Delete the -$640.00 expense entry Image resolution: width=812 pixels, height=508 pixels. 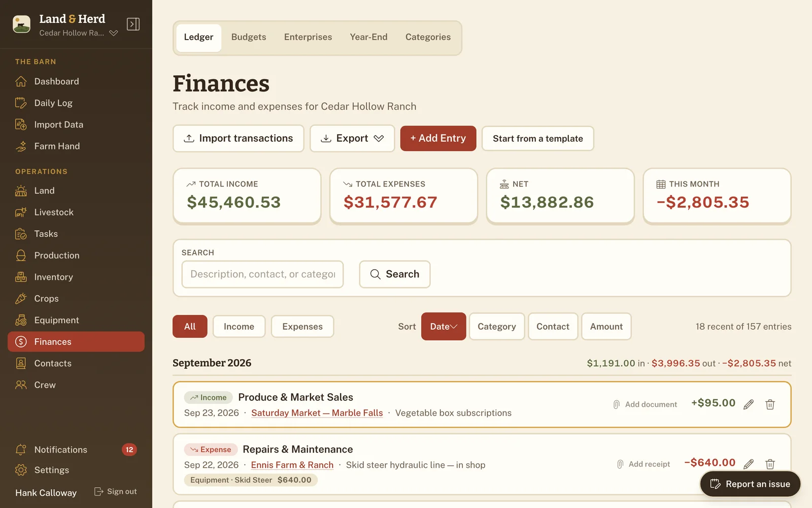[x=770, y=464]
